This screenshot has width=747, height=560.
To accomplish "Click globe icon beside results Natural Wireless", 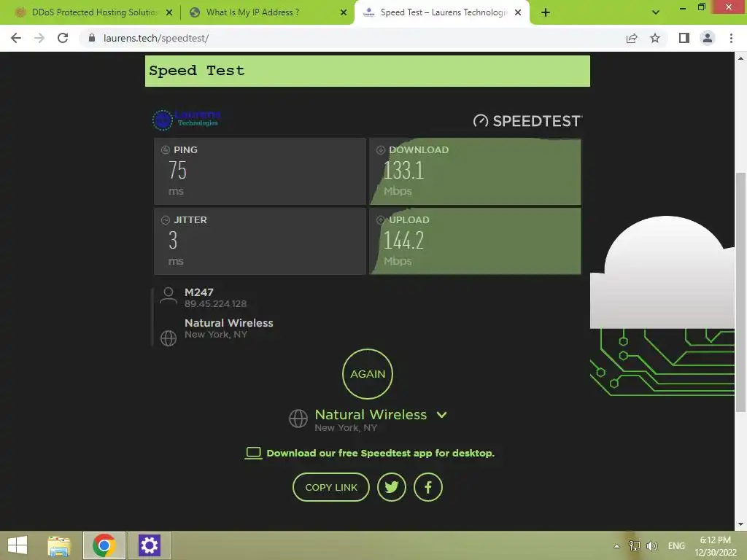I will (169, 338).
